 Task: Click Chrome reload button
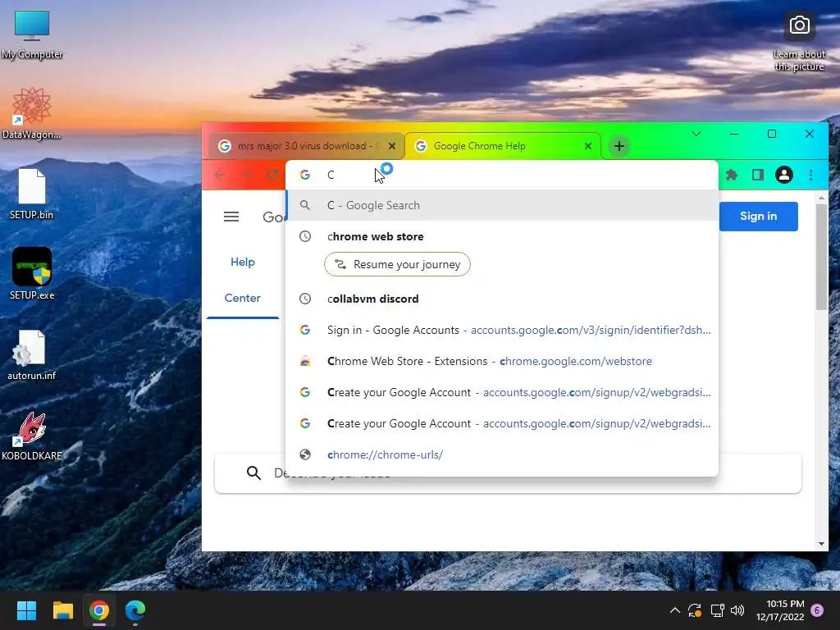point(272,175)
